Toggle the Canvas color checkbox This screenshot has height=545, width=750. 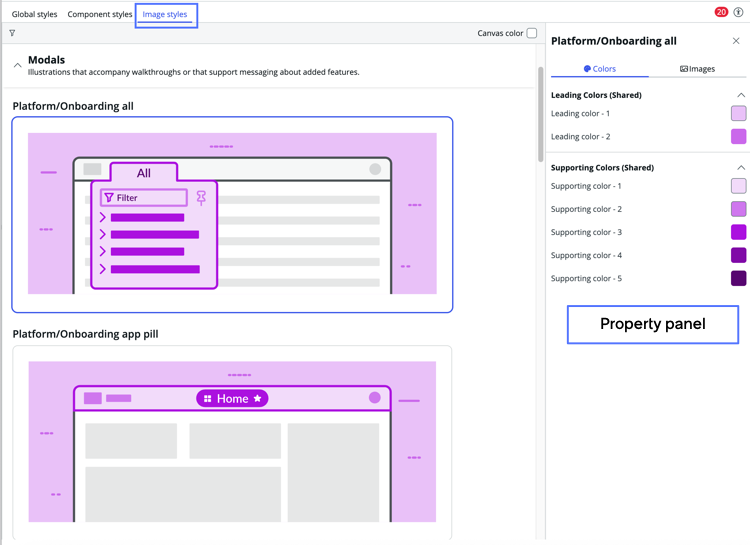[531, 33]
